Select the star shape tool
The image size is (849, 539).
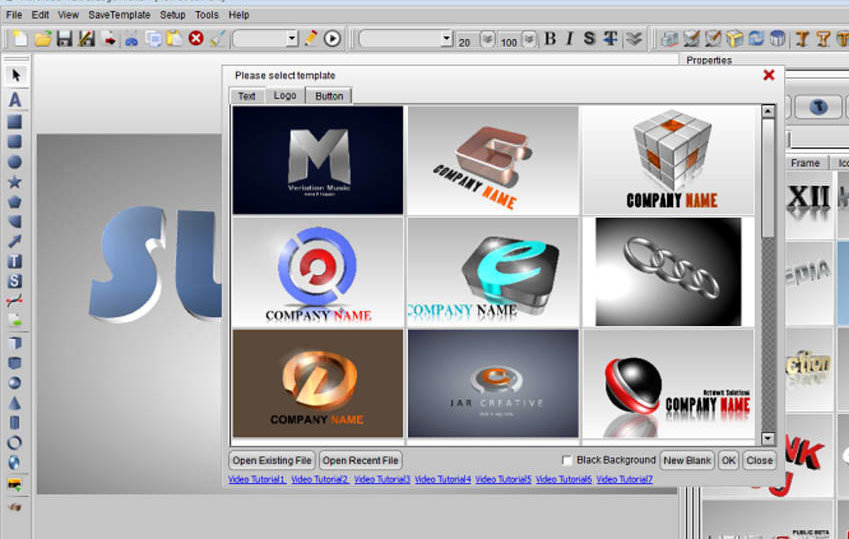15,181
